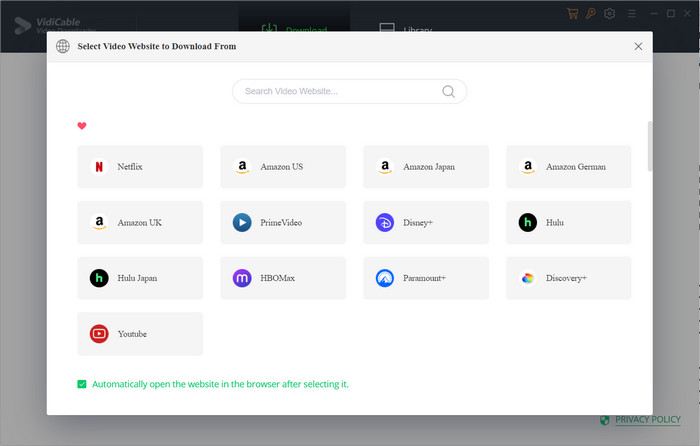The image size is (700, 446).
Task: Pick the Hulu Japan site icon
Action: click(x=99, y=278)
